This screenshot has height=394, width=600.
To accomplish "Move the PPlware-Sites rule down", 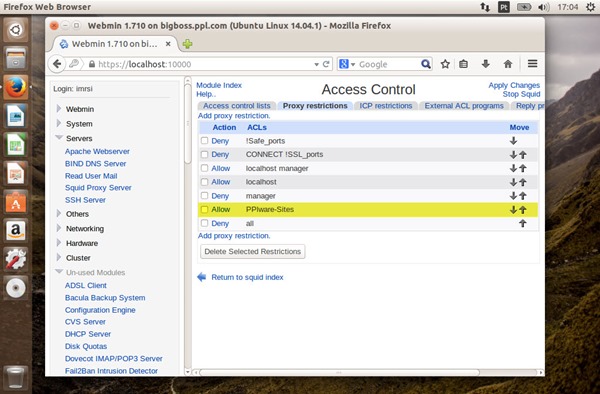I will point(513,210).
